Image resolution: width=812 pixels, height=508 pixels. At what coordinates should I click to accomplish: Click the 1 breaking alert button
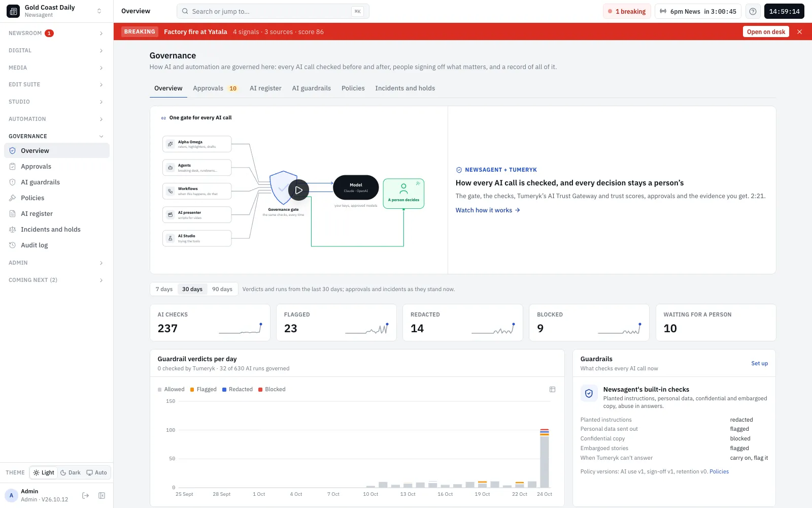click(627, 11)
